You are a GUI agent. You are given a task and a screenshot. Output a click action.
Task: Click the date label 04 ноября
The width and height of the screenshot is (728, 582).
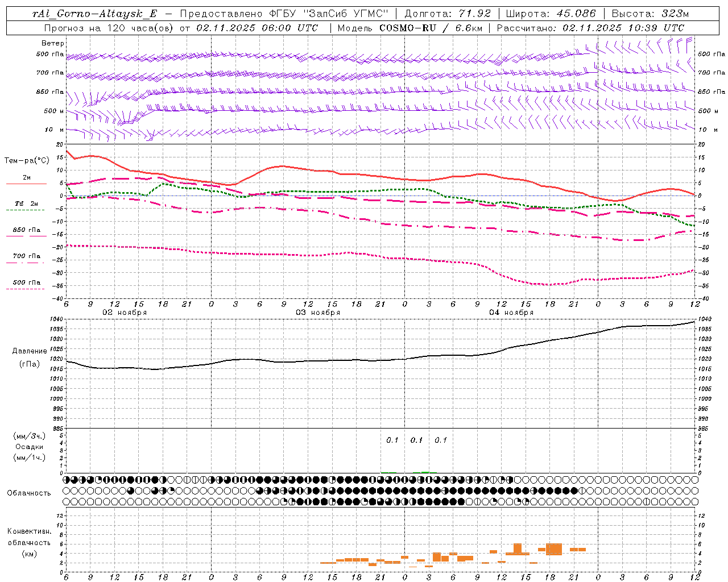point(511,313)
